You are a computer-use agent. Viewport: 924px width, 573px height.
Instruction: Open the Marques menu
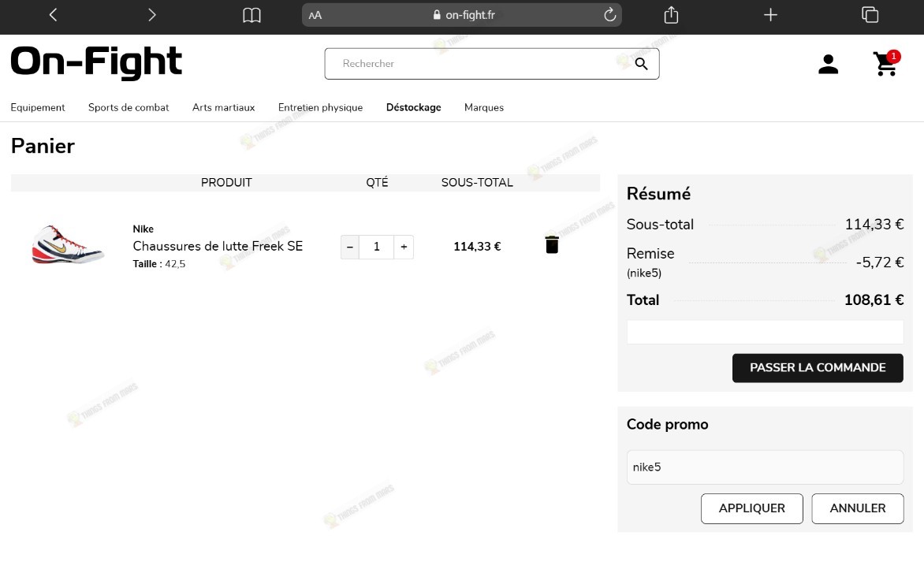[484, 107]
